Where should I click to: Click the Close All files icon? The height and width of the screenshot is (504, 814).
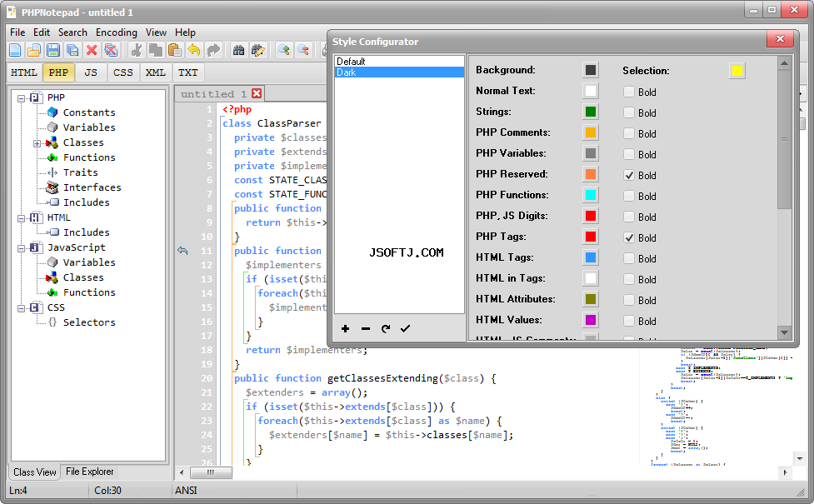tap(111, 50)
